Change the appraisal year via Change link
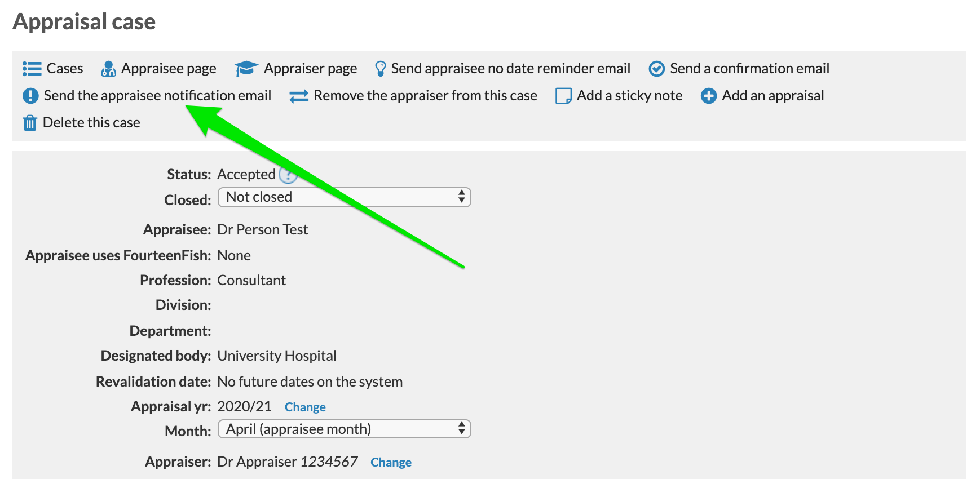Viewport: 980px width, 479px height. pos(305,407)
